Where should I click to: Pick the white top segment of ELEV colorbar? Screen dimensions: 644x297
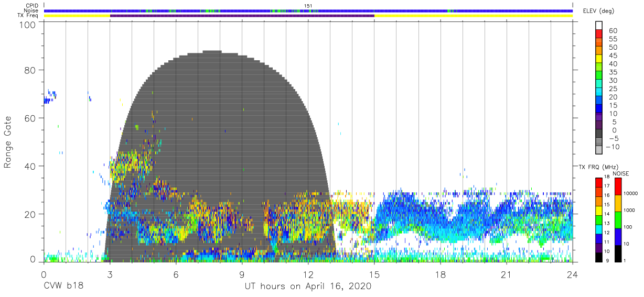(600, 25)
